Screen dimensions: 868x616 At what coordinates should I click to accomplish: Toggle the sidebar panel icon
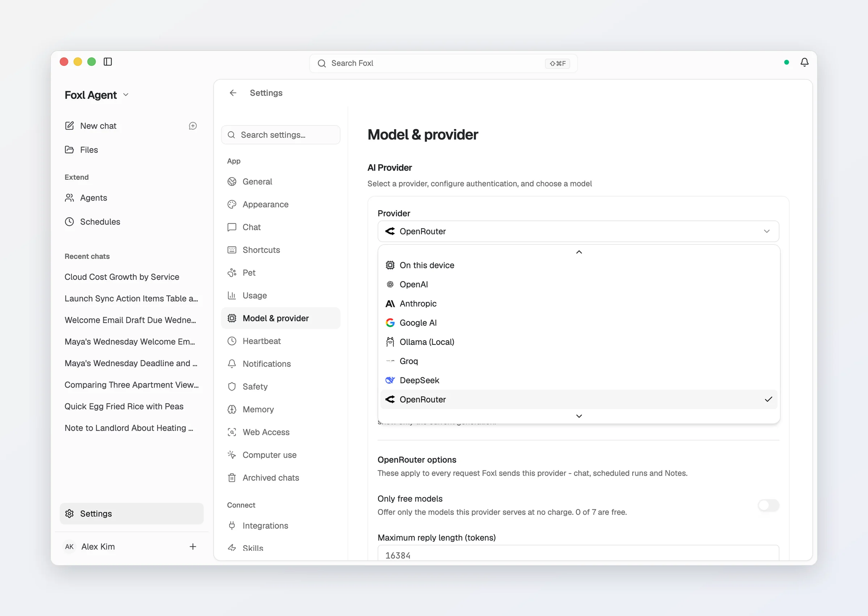click(108, 62)
